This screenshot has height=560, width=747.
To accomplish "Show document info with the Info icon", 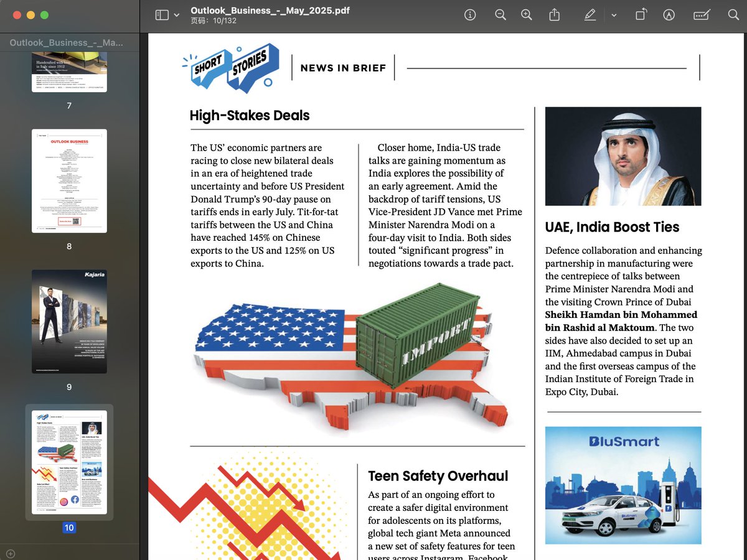I will coord(470,14).
